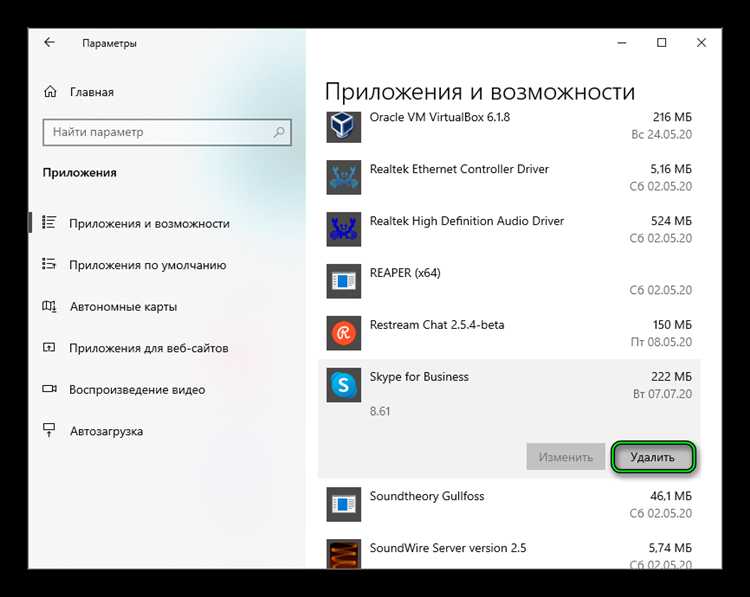Focus the Найти параметр search field

click(167, 132)
